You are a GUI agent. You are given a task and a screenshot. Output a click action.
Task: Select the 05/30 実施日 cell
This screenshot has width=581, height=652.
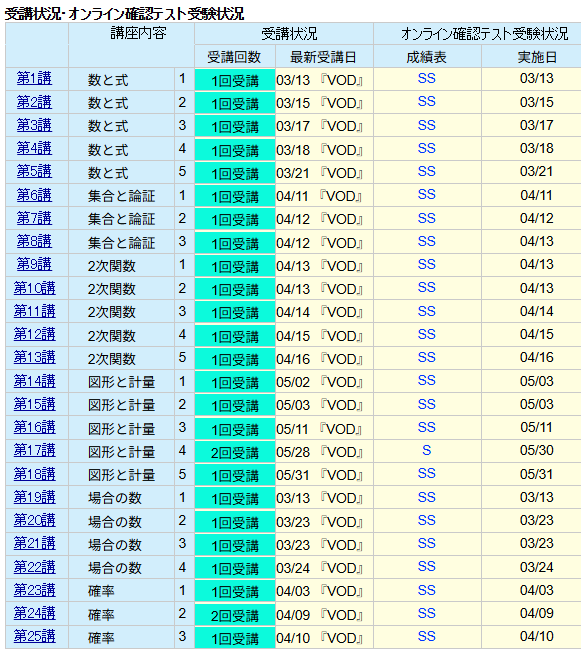(x=536, y=450)
